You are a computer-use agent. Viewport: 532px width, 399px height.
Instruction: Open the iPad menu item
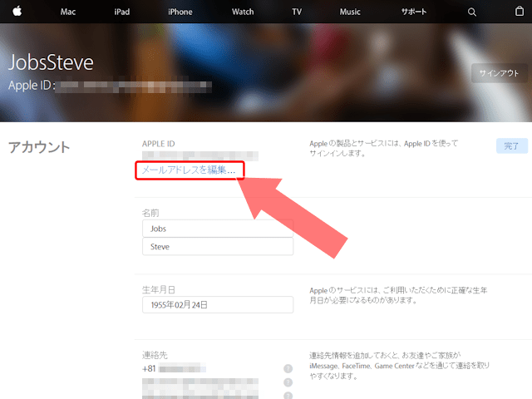(x=122, y=12)
